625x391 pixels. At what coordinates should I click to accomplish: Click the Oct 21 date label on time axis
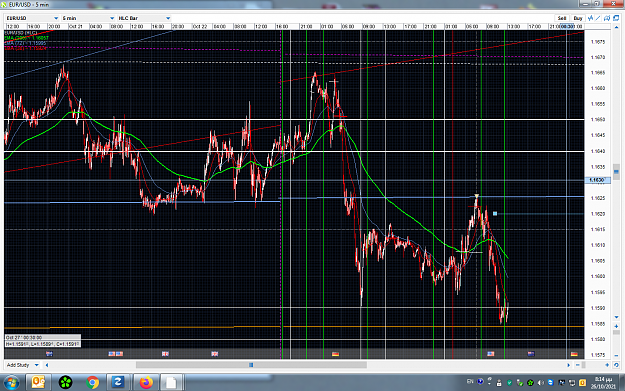point(75,26)
